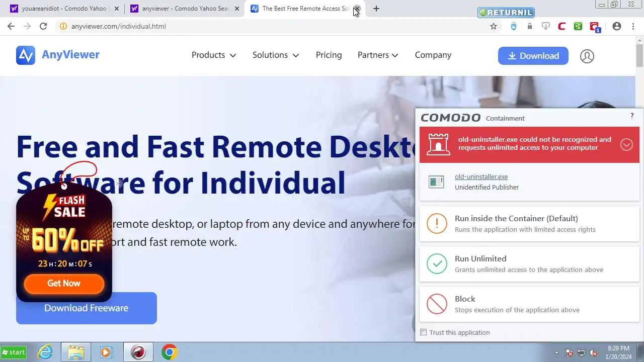
Task: Open the green square extension icon
Action: 578,26
